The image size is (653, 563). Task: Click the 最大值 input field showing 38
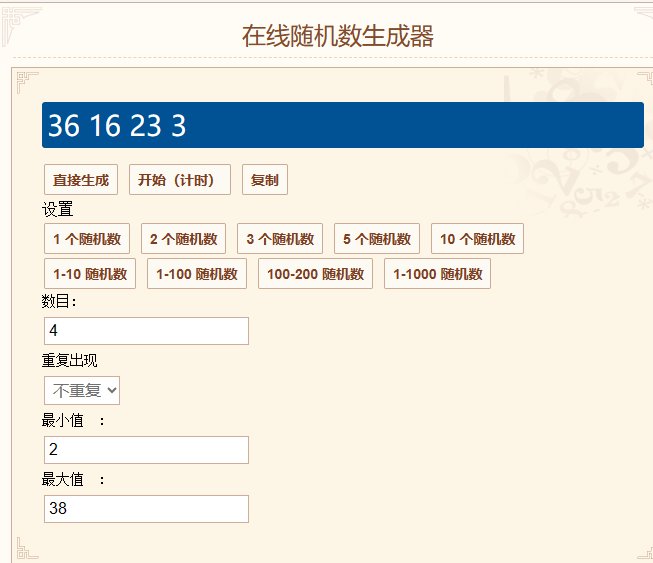pos(146,509)
